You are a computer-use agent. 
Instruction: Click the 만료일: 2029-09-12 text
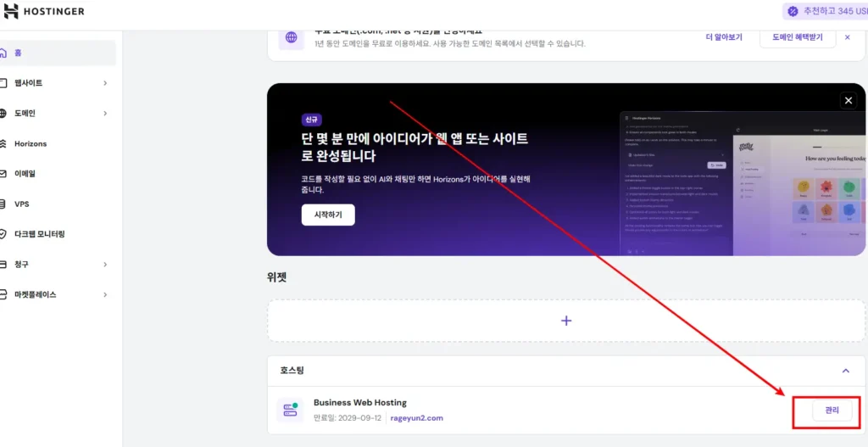coord(348,418)
